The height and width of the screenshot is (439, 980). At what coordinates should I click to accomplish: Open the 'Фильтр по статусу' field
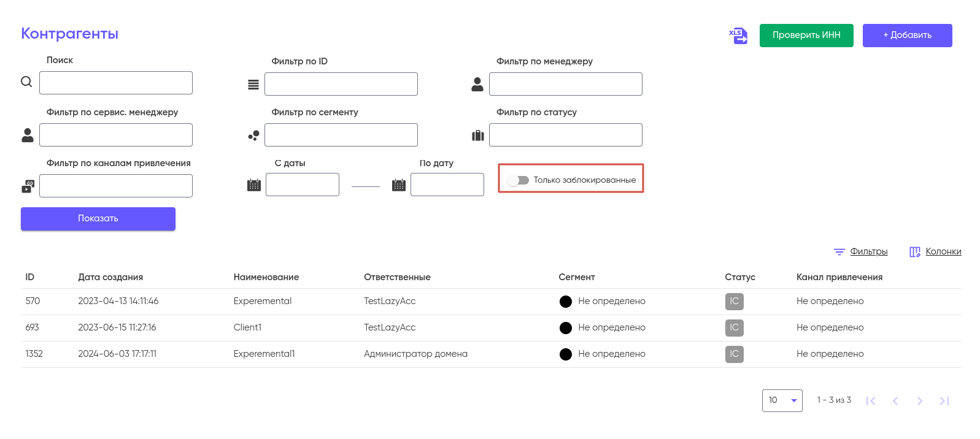pos(565,135)
